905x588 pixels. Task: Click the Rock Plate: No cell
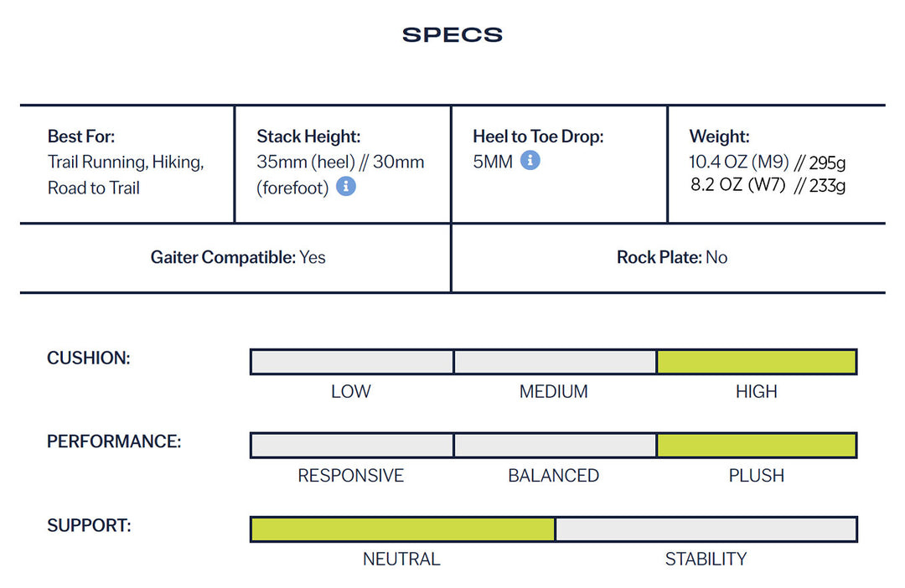(672, 258)
